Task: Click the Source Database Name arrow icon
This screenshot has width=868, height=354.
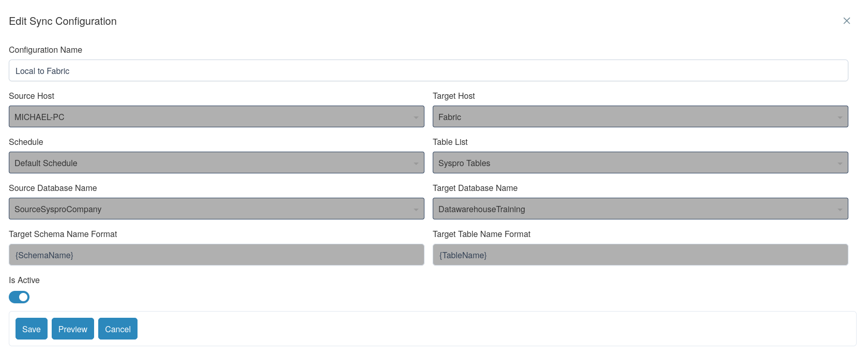Action: 416,210
